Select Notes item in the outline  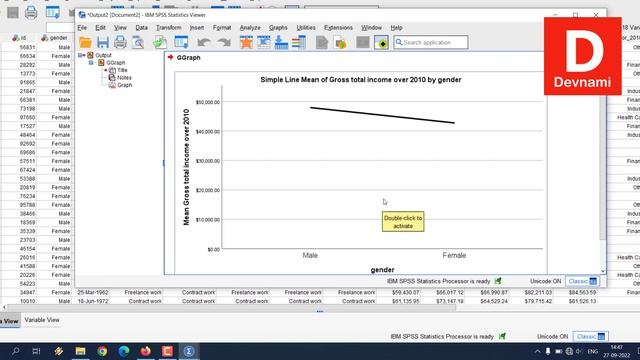point(124,78)
